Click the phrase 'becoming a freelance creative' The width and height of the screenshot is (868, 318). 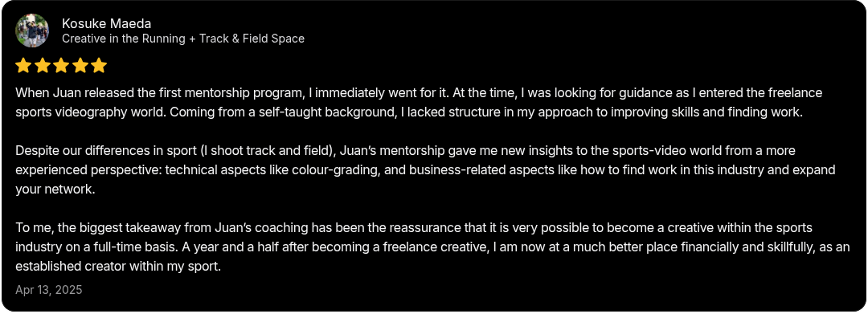pyautogui.click(x=423, y=247)
